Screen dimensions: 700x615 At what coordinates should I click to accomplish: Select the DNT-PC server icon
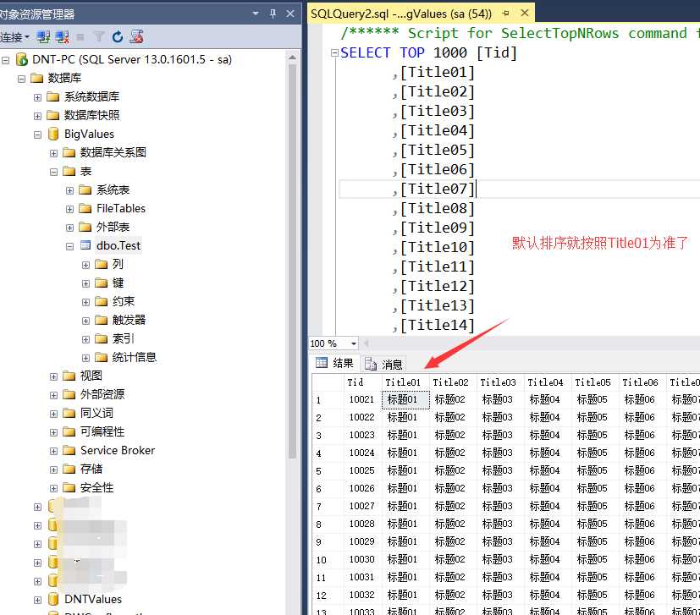(x=21, y=59)
